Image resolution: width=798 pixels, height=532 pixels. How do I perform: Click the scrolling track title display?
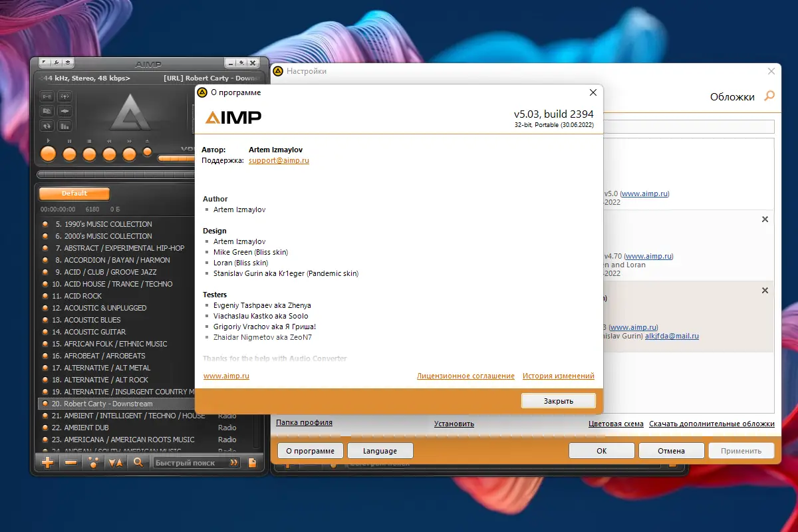coord(150,78)
